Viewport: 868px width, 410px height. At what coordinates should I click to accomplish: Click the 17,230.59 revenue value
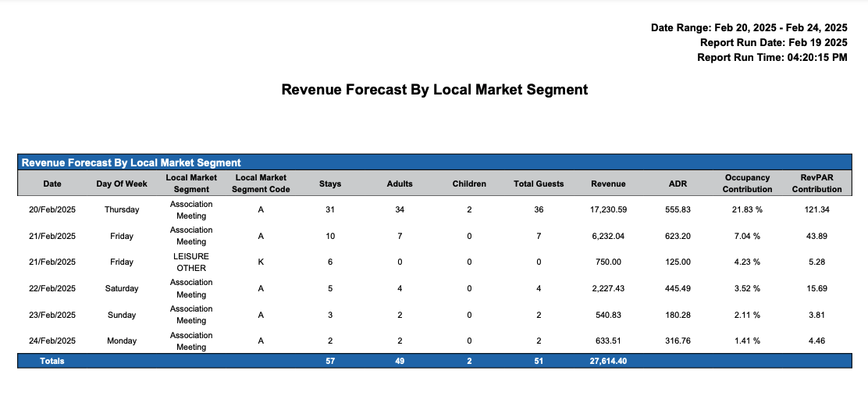pos(608,209)
